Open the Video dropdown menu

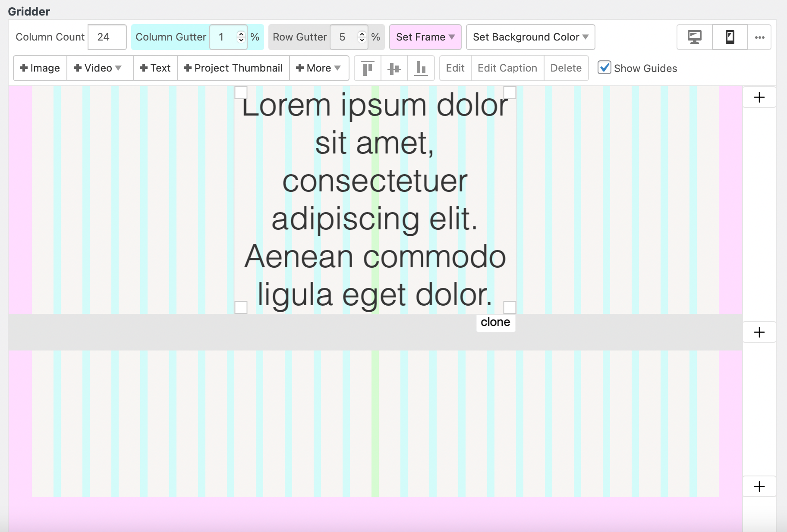[x=98, y=68]
